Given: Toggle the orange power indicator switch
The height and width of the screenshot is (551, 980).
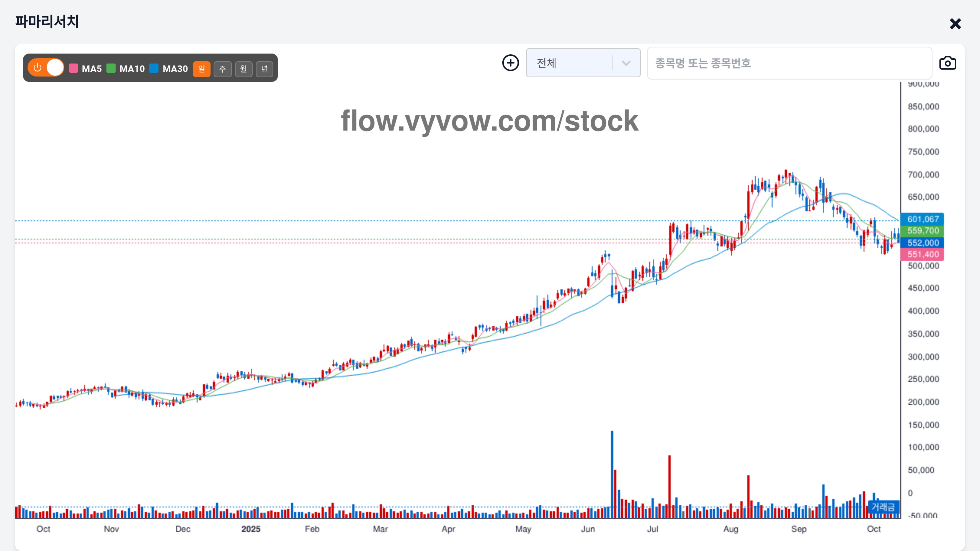Looking at the screenshot, I should coord(46,68).
